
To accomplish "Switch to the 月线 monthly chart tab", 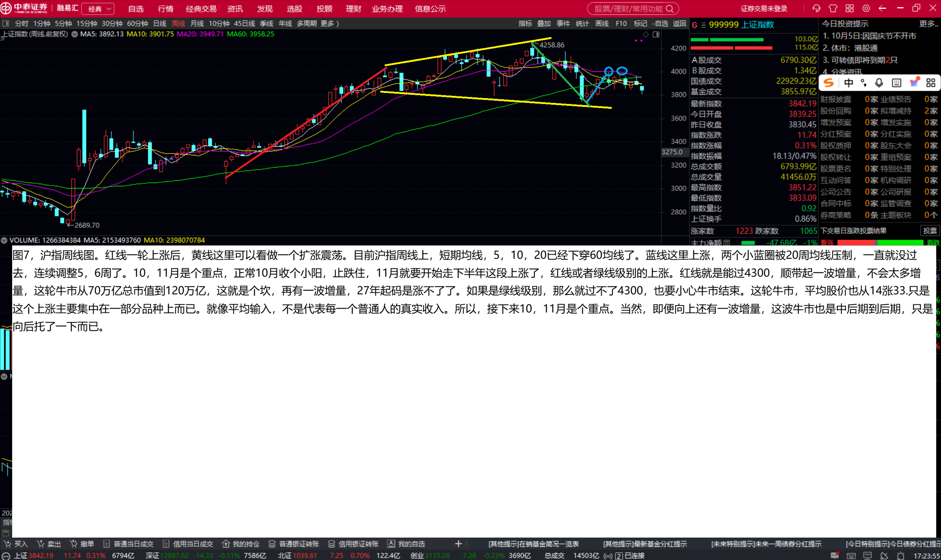I will (x=197, y=24).
